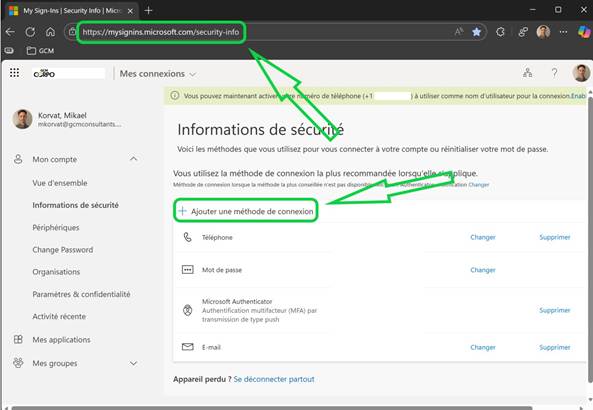Open the app launcher grid icon

point(14,73)
